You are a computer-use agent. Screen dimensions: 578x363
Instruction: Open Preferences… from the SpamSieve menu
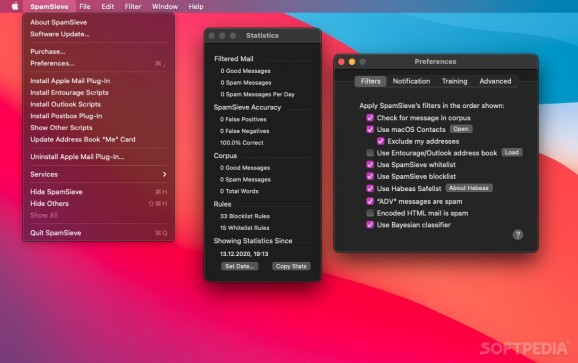[x=98, y=63]
